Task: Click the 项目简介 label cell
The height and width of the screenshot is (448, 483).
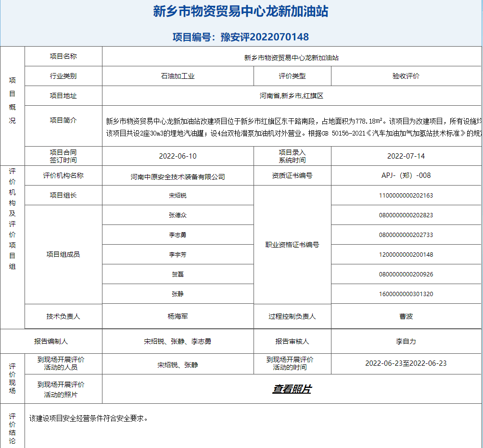Action: click(63, 126)
